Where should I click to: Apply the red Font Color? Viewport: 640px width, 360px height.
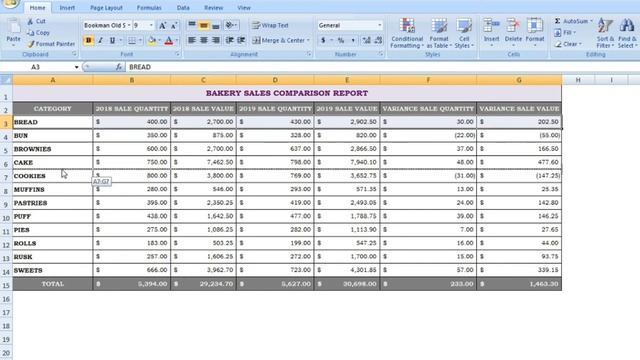[x=169, y=40]
